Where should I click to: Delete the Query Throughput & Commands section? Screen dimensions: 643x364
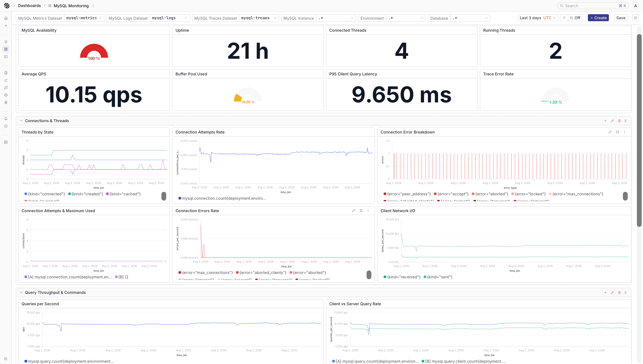[x=619, y=293]
